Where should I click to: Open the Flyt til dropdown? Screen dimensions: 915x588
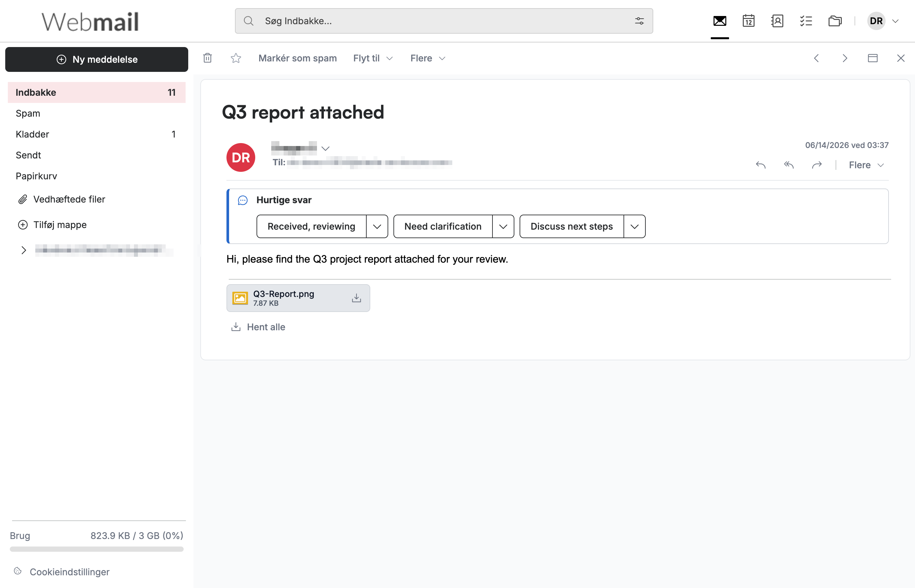(x=373, y=58)
